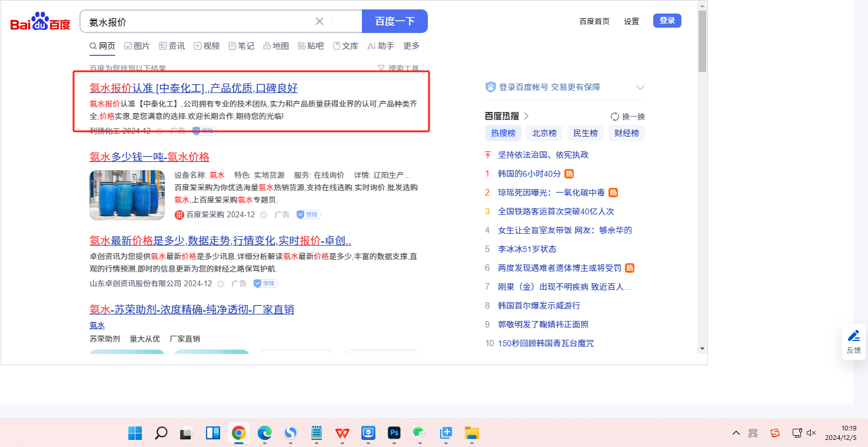Select the 北京榜 hot list tab
The height and width of the screenshot is (447, 868).
point(544,133)
